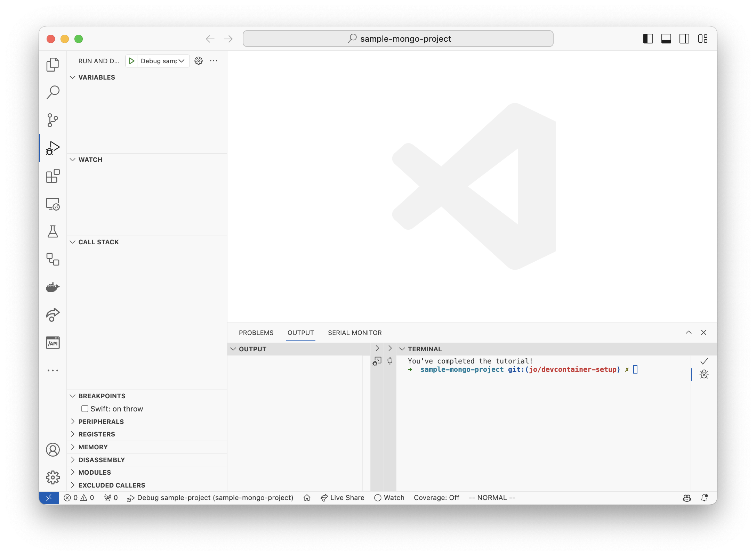
Task: Open the Thunder Client API view
Action: coord(53,343)
